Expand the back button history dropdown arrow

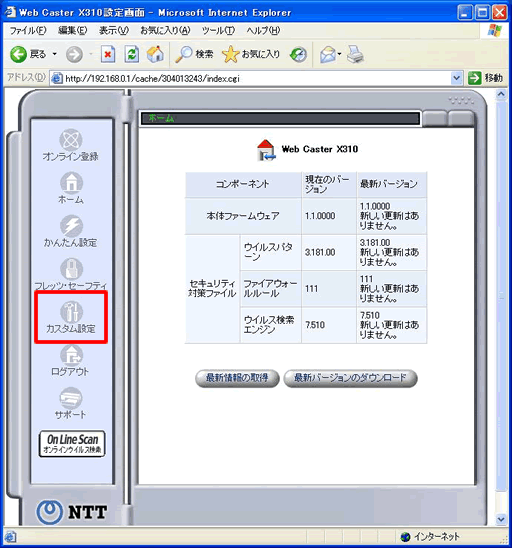click(55, 54)
